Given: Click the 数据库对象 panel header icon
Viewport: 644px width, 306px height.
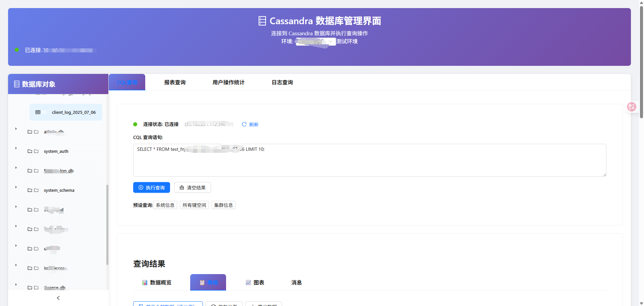Looking at the screenshot, I should coord(17,84).
